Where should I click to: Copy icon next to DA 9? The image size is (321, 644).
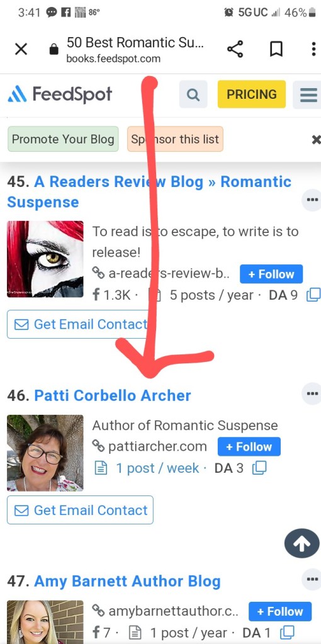point(313,295)
